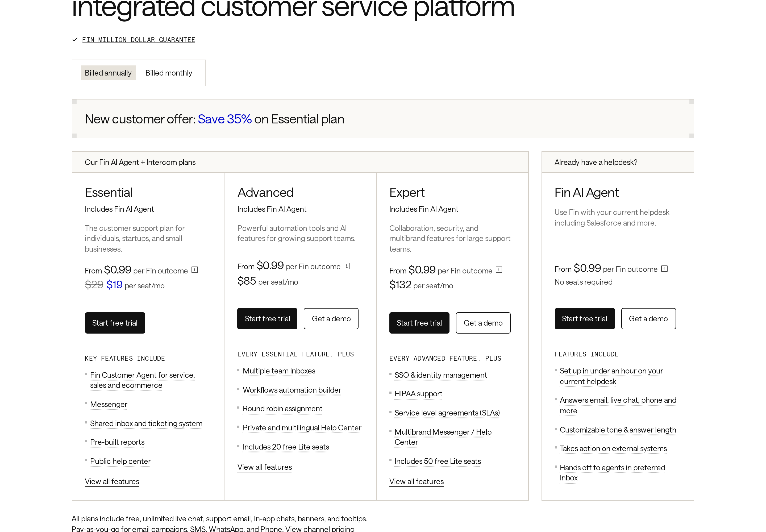The height and width of the screenshot is (532, 766).
Task: Click the Expert plan heading
Action: click(x=407, y=193)
